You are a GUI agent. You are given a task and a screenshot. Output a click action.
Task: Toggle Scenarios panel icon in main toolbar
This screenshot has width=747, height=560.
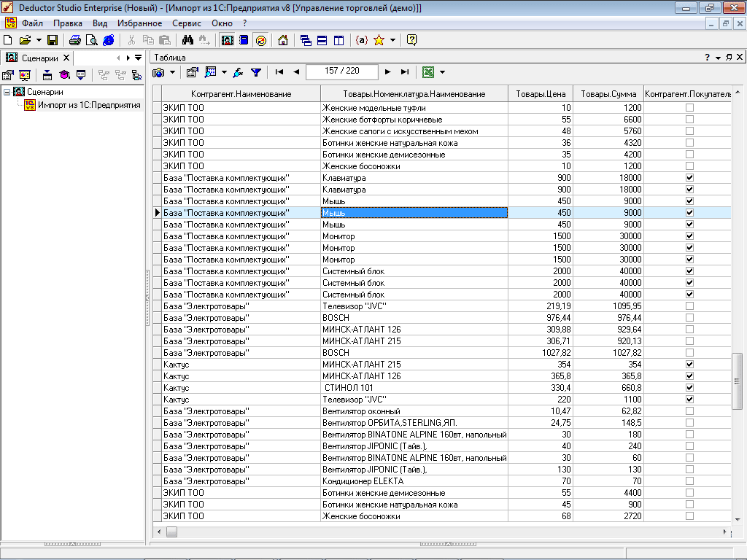point(228,40)
